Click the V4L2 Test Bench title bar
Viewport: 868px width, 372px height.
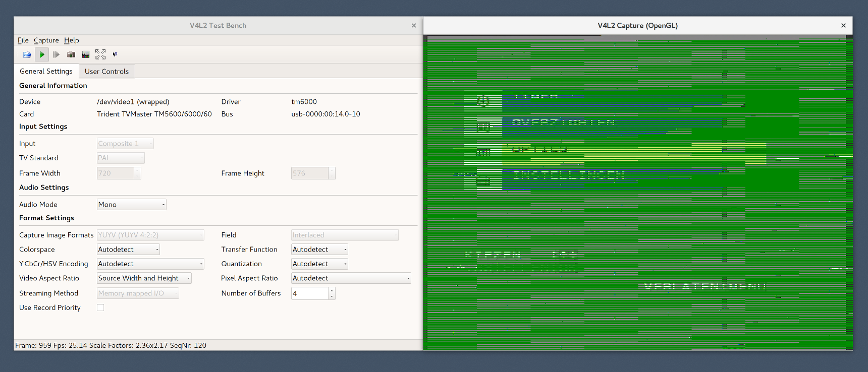218,26
